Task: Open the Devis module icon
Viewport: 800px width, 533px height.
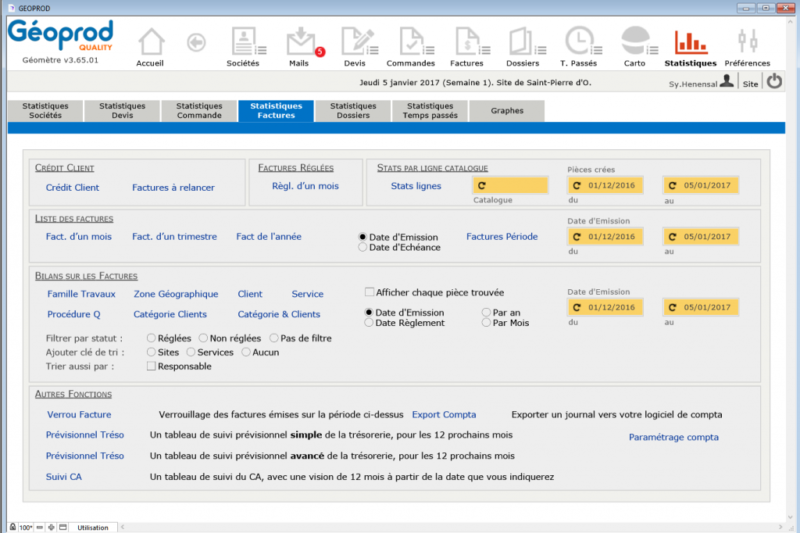Action: [354, 43]
